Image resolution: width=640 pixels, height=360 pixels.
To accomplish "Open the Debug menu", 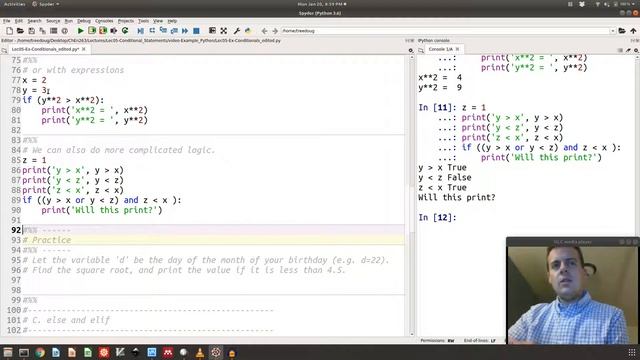I will (x=84, y=21).
